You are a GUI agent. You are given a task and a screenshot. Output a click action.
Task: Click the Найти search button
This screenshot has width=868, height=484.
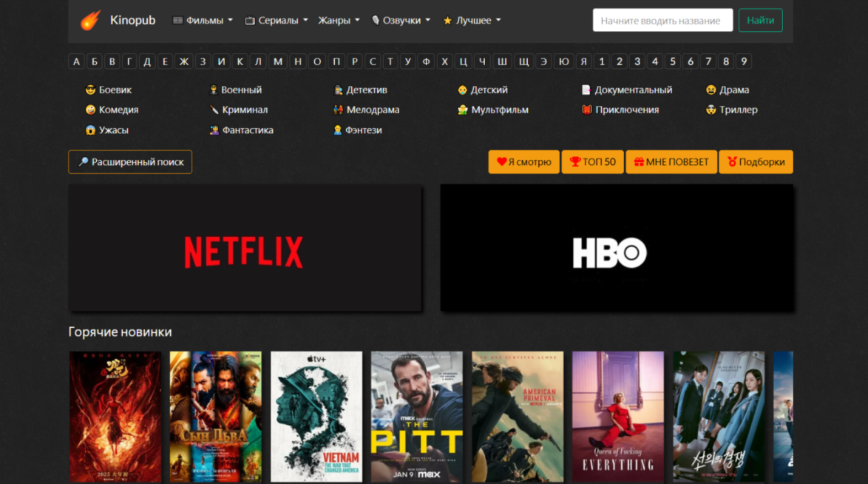point(761,21)
